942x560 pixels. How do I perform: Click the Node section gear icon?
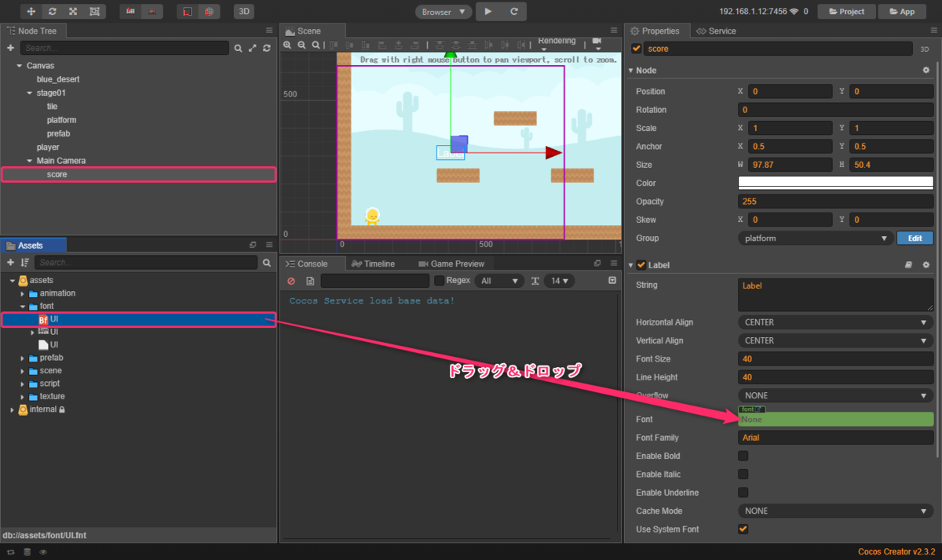pyautogui.click(x=926, y=71)
